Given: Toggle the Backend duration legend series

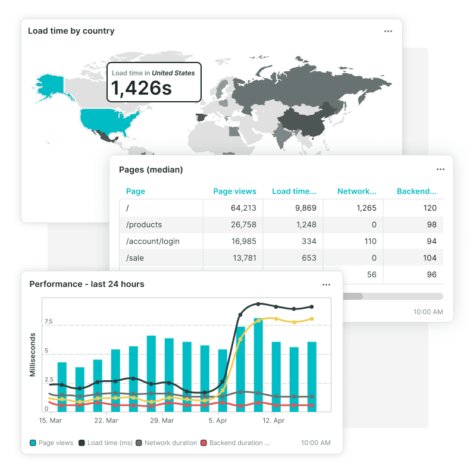Looking at the screenshot, I should click(234, 443).
